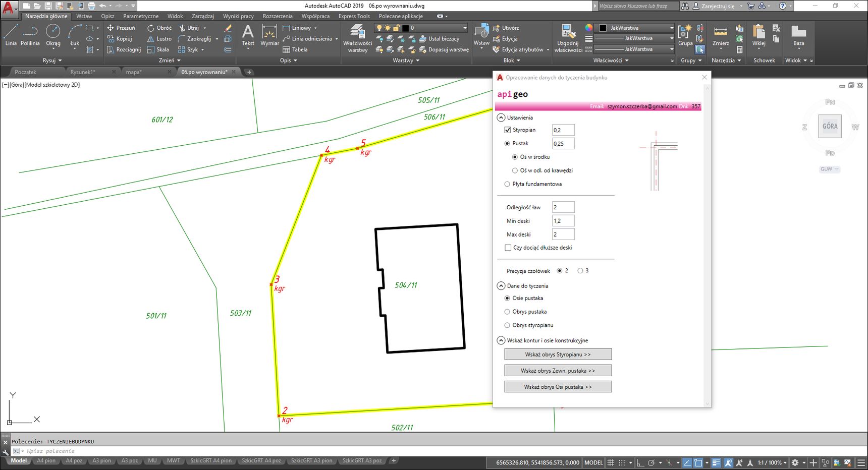Click the Lustro mirror tool
Screen dimensions: 868x470
click(159, 39)
